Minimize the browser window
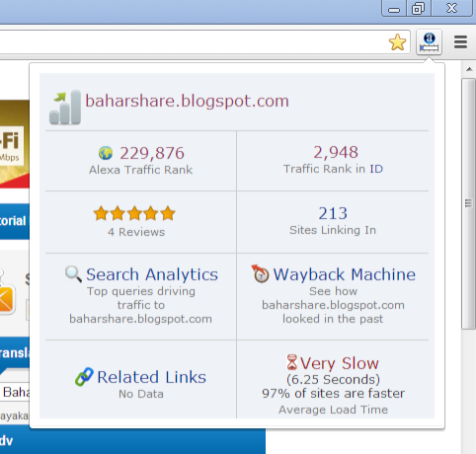The width and height of the screenshot is (476, 454). (394, 9)
